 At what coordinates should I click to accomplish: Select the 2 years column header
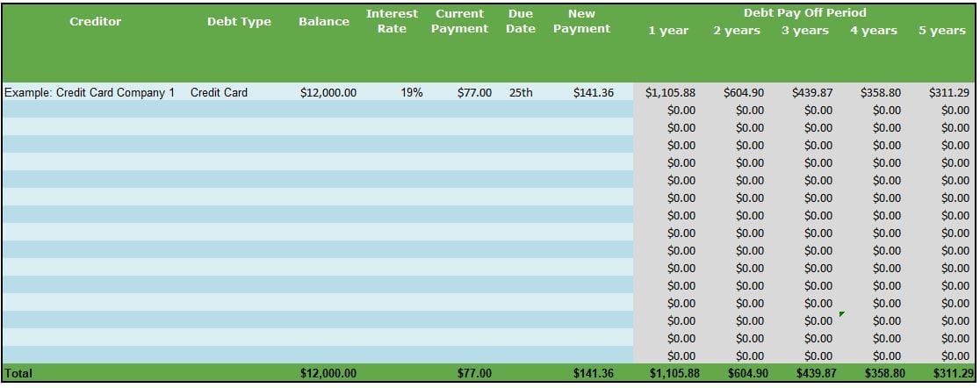[x=737, y=31]
